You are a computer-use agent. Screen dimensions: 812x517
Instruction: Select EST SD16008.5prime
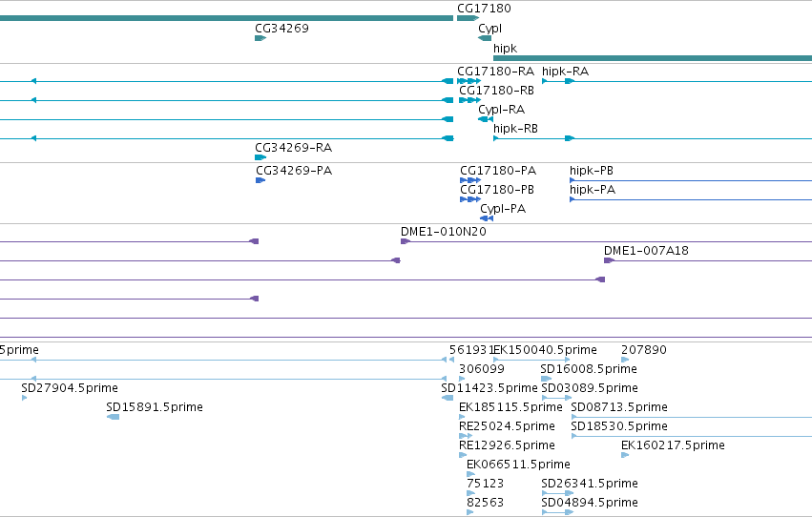[x=589, y=369]
